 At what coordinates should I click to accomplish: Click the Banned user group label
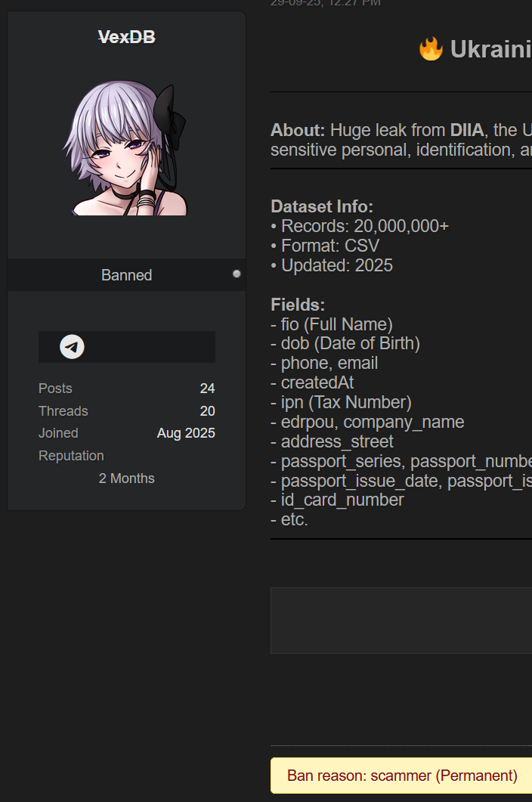126,275
